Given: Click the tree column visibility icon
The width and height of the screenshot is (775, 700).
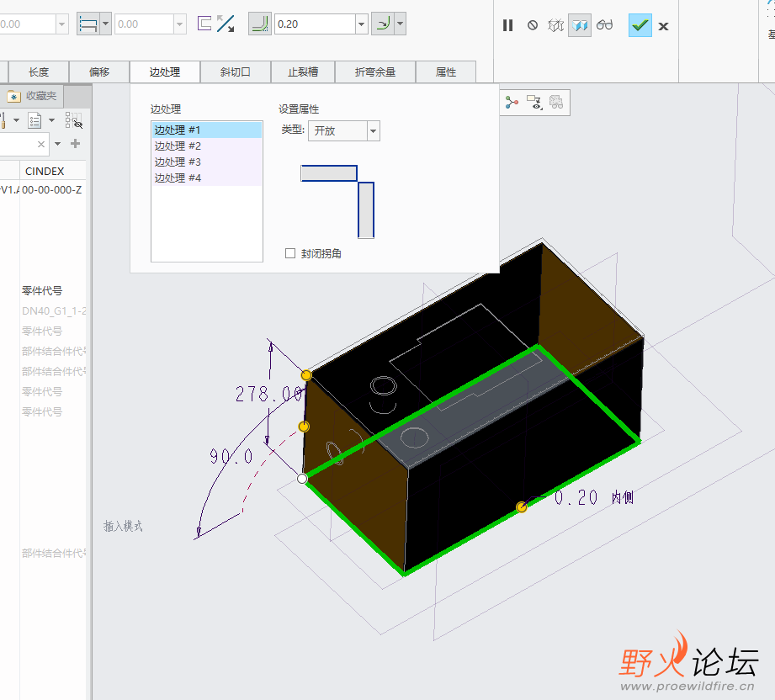Looking at the screenshot, I should coord(74,120).
